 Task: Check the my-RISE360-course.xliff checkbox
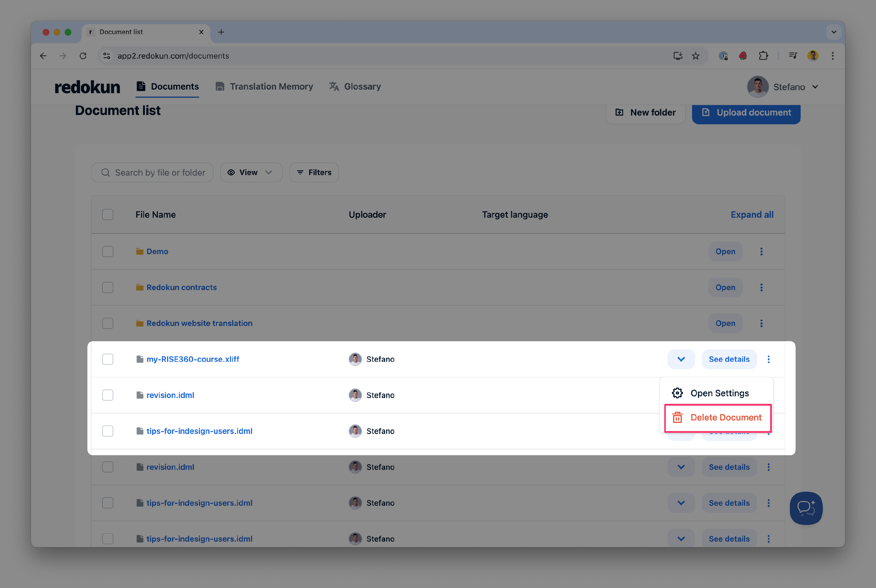(x=108, y=359)
